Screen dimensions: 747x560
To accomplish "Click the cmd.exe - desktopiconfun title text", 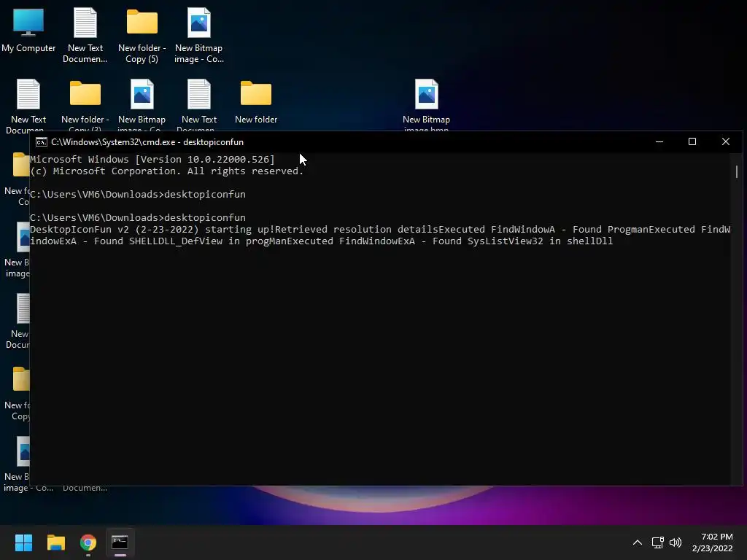I will [147, 142].
